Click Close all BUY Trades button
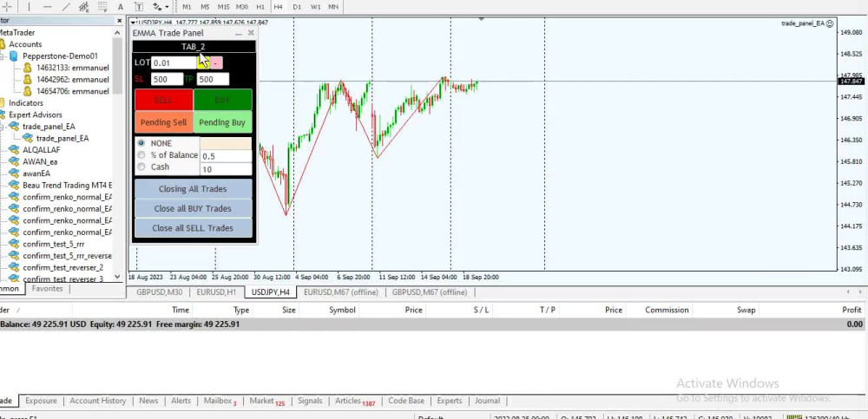This screenshot has height=419, width=868. tap(194, 209)
